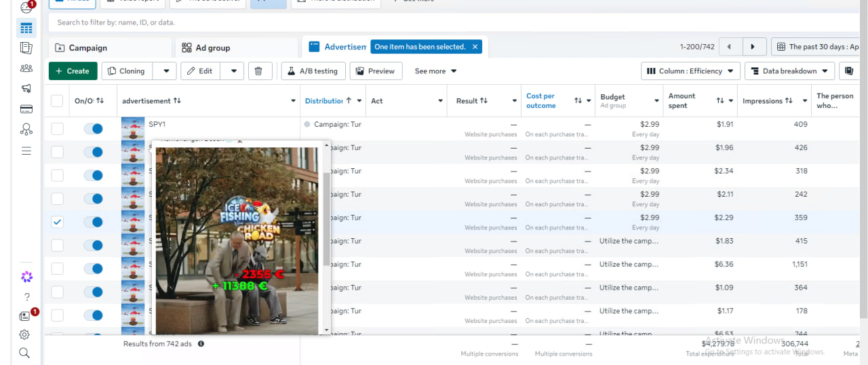Click info icon next to Results from 742 ads
The image size is (868, 365).
pos(201,344)
